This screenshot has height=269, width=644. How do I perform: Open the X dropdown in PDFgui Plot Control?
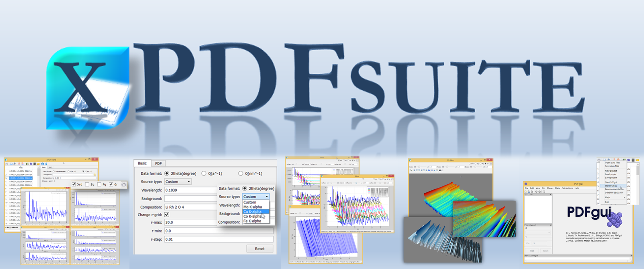click(538, 233)
